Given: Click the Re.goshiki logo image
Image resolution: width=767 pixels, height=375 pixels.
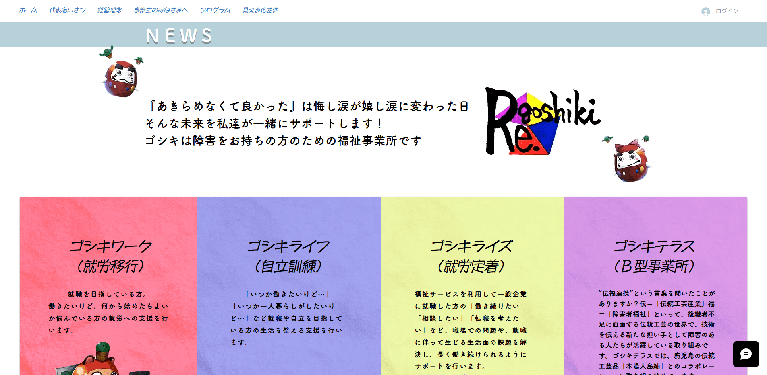Looking at the screenshot, I should [542, 121].
